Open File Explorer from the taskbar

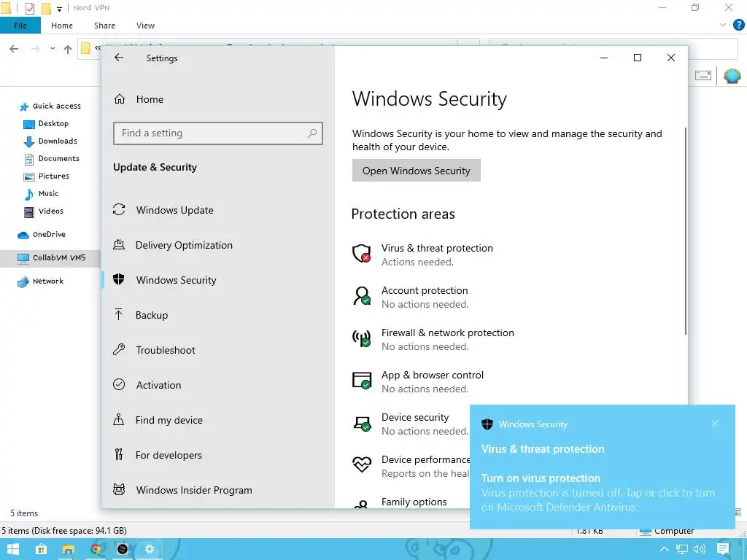pos(68,549)
